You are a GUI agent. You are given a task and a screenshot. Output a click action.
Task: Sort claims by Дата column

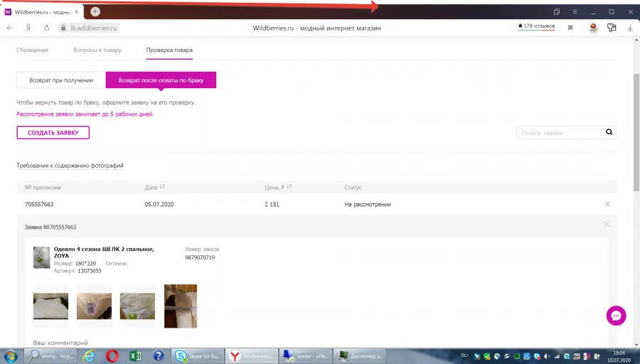(x=154, y=187)
